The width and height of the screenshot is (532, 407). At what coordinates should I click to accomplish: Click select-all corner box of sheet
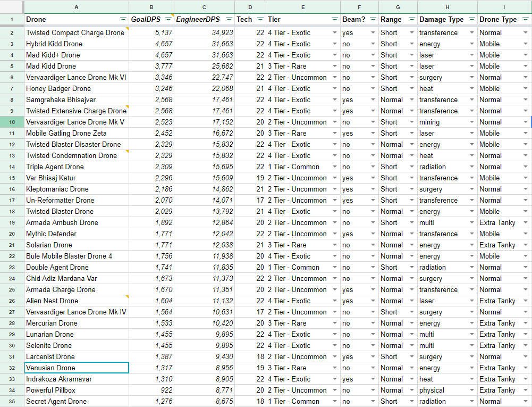coord(11,7)
